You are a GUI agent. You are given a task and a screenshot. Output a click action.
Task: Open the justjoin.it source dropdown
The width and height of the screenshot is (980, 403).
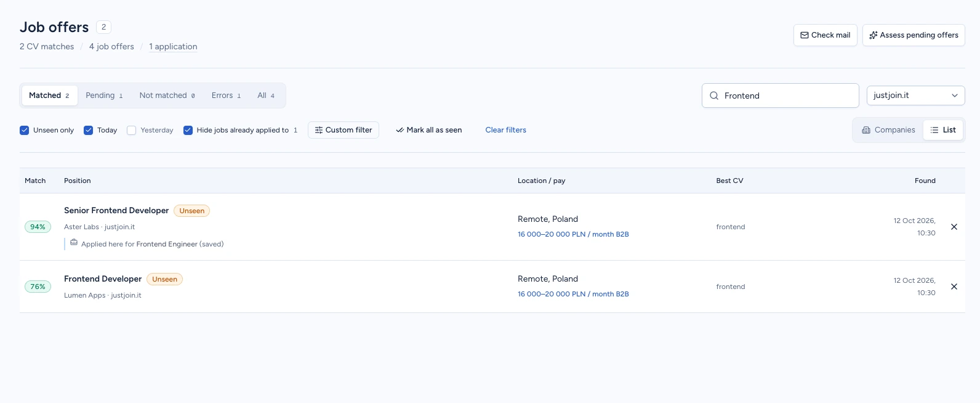point(915,96)
